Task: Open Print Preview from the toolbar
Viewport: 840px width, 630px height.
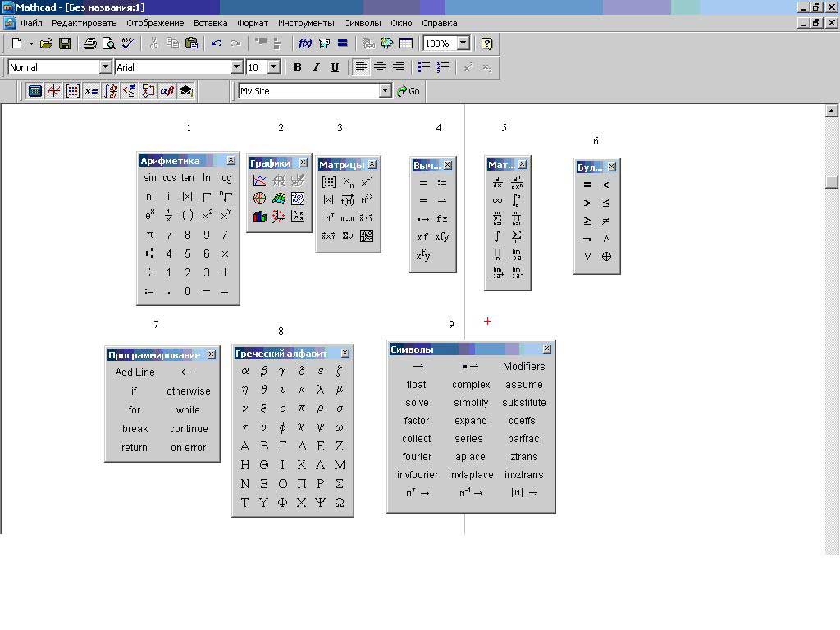Action: 108,43
